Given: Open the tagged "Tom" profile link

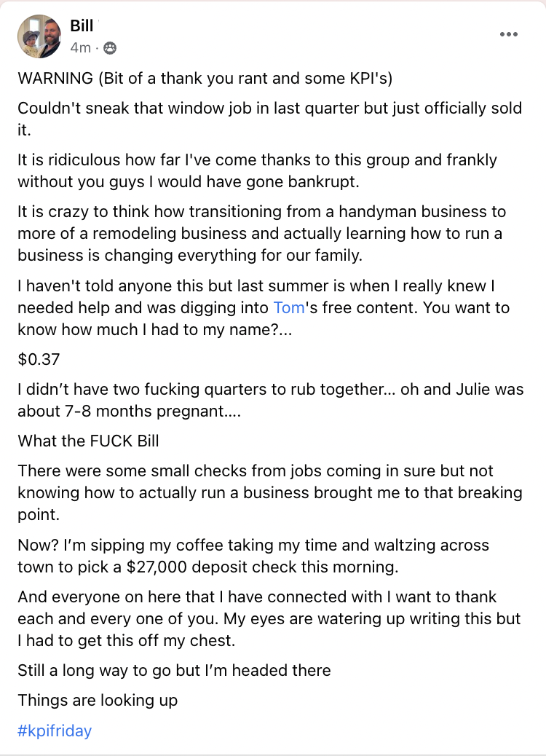Looking at the screenshot, I should [288, 307].
